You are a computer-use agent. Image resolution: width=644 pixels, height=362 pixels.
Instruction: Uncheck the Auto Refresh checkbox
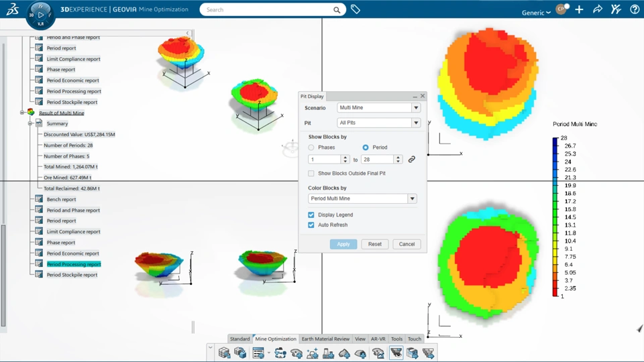point(311,225)
